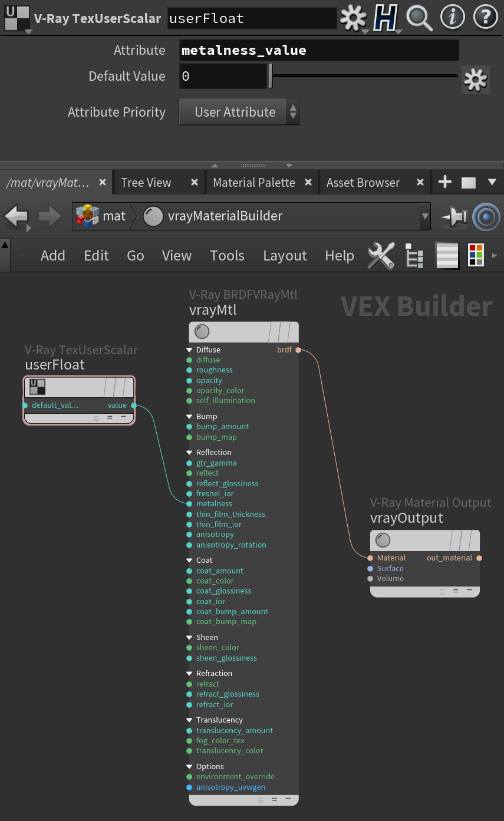Switch to the Material Palette tab
This screenshot has height=821, width=504.
tap(254, 183)
